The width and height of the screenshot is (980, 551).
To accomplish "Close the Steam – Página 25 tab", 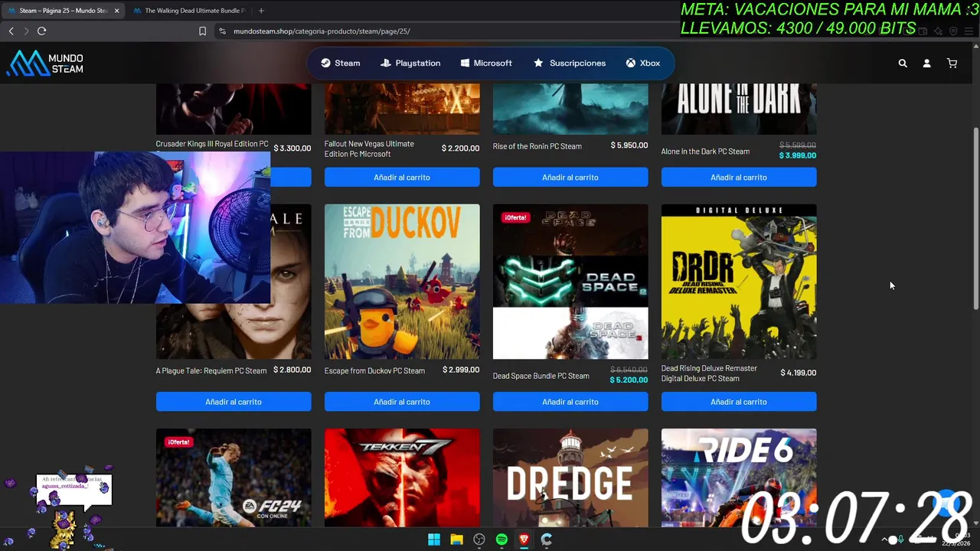I will (116, 11).
